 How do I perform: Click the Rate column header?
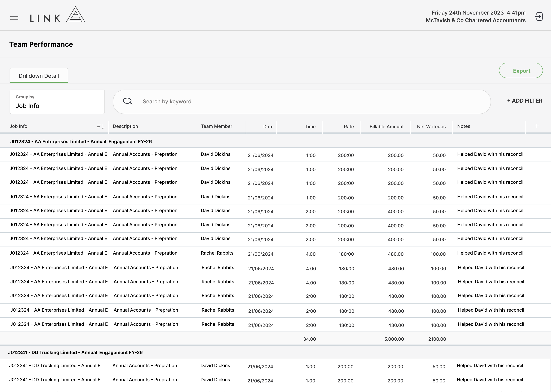(x=349, y=127)
